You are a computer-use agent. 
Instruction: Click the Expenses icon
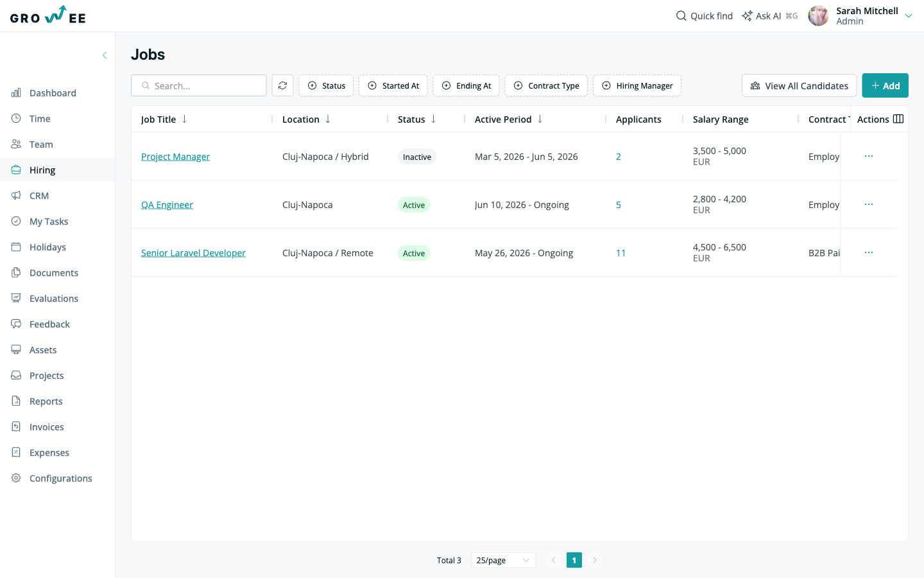coord(16,452)
